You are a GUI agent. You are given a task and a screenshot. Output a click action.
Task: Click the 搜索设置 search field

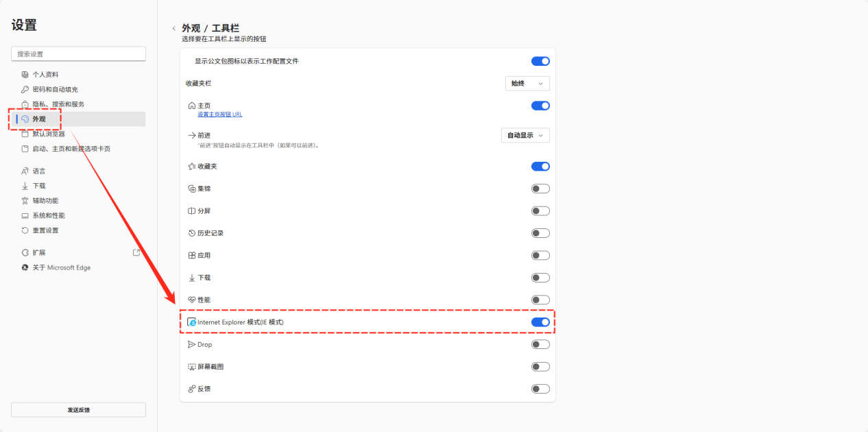point(78,54)
